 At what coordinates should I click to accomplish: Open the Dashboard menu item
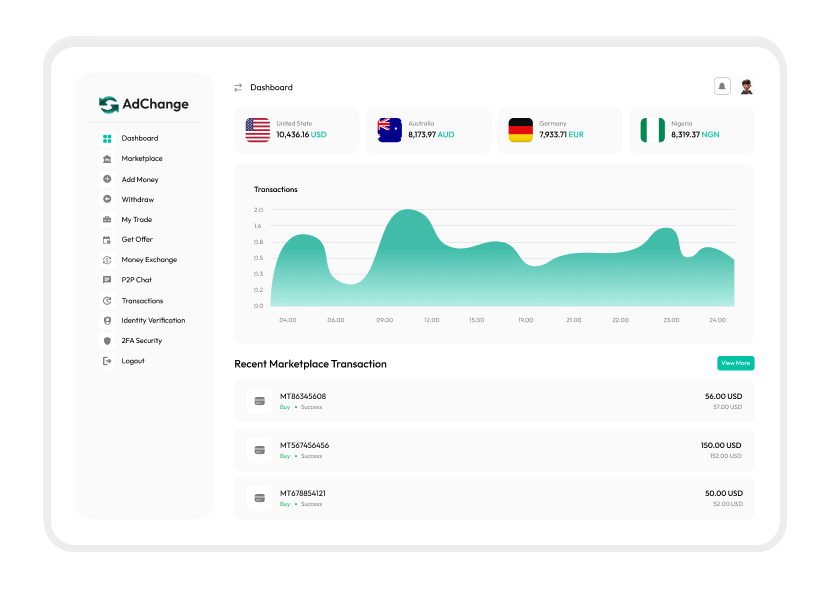pos(140,138)
